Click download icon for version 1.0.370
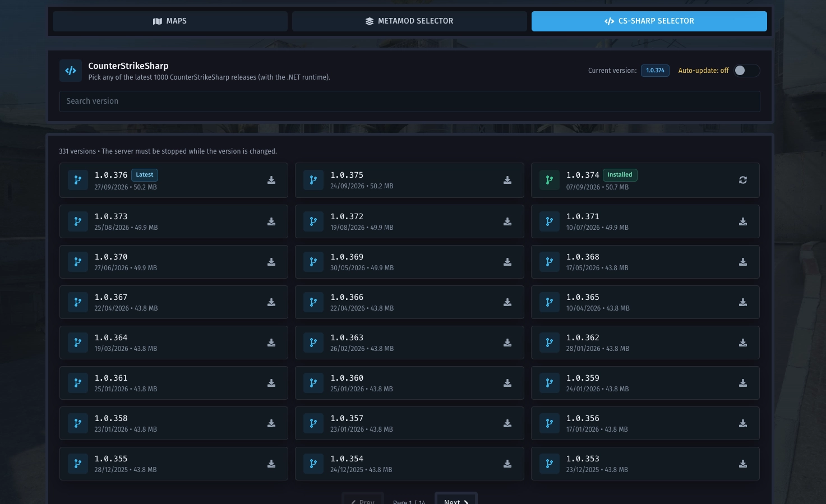The height and width of the screenshot is (504, 826). point(271,262)
